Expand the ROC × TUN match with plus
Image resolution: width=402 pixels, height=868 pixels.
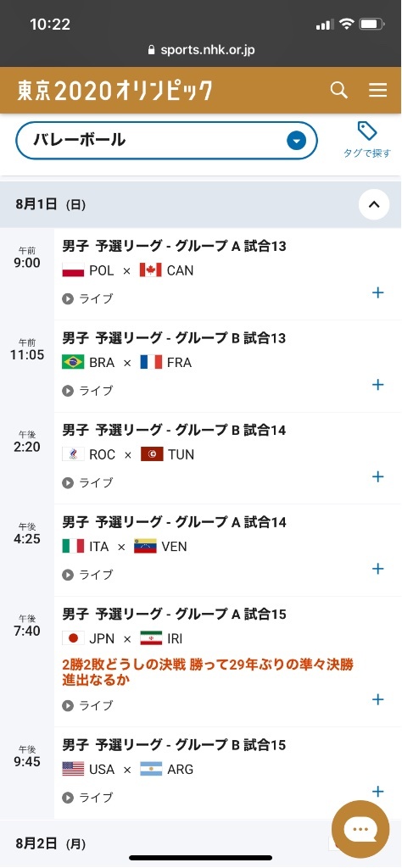coord(377,476)
